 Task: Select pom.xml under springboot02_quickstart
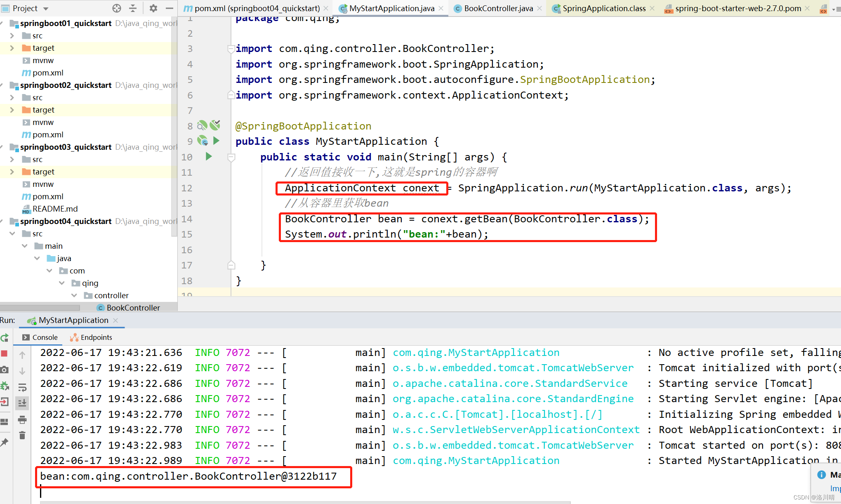click(48, 134)
